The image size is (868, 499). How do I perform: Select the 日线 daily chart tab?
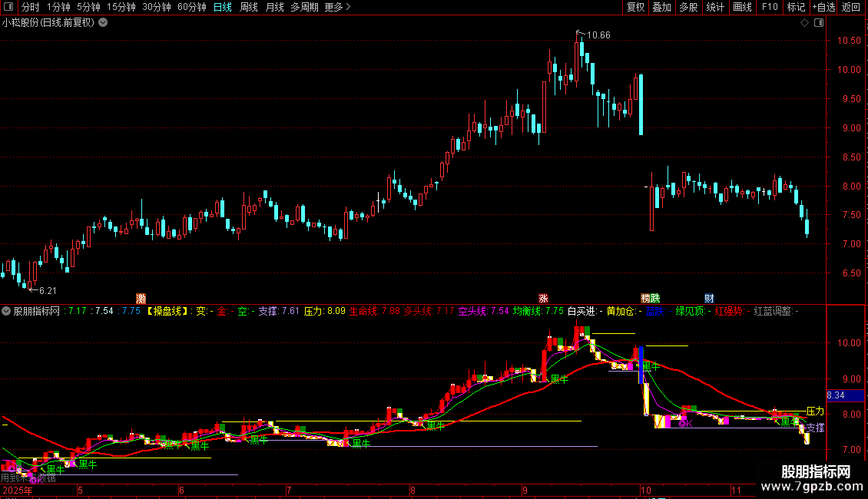tap(223, 7)
